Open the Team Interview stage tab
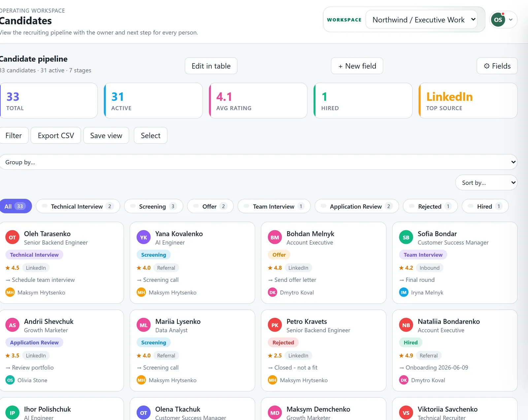Image resolution: width=528 pixels, height=420 pixels. [x=274, y=206]
